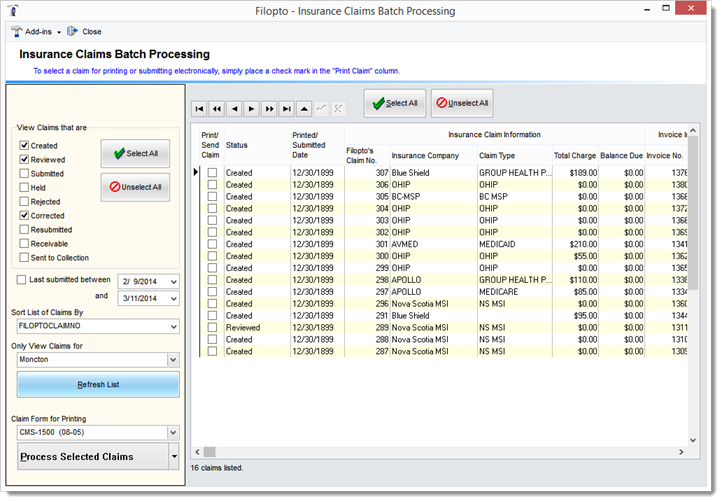Check the Receivable claims filter
722x502 pixels.
point(24,244)
